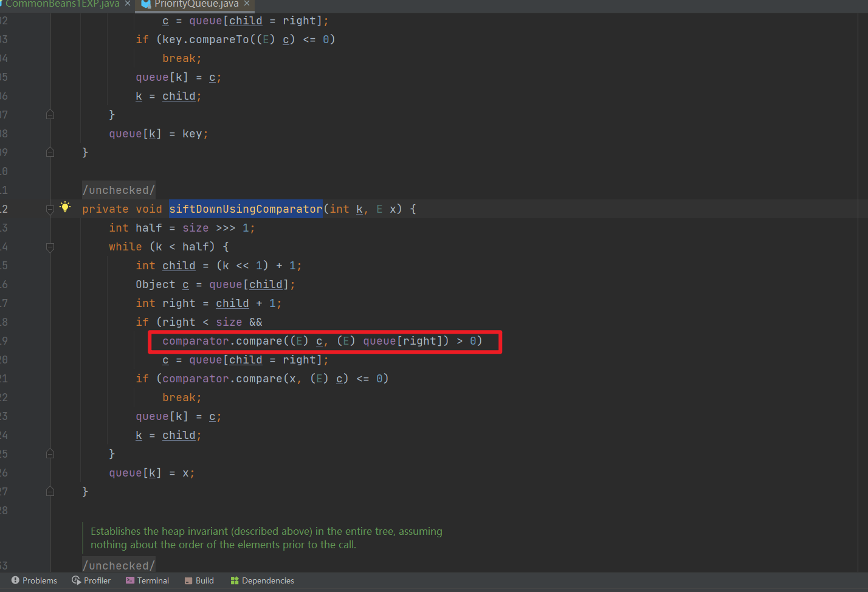The image size is (868, 592).
Task: Close the CommonBeans1EXP.java tab
Action: tap(127, 4)
